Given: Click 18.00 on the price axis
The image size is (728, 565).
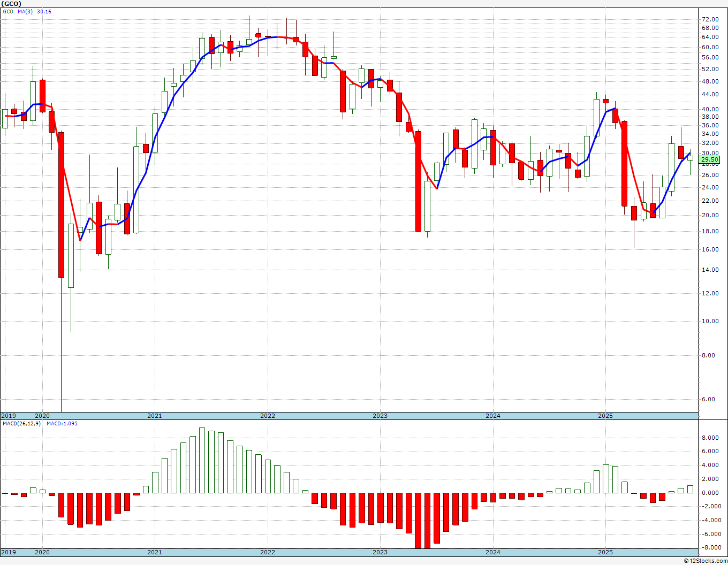Looking at the screenshot, I should 710,231.
